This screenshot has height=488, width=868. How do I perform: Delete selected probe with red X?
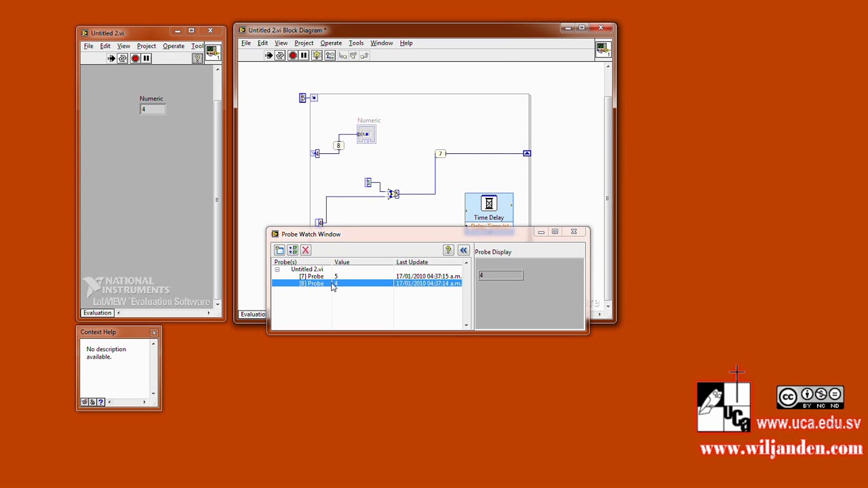tap(305, 250)
